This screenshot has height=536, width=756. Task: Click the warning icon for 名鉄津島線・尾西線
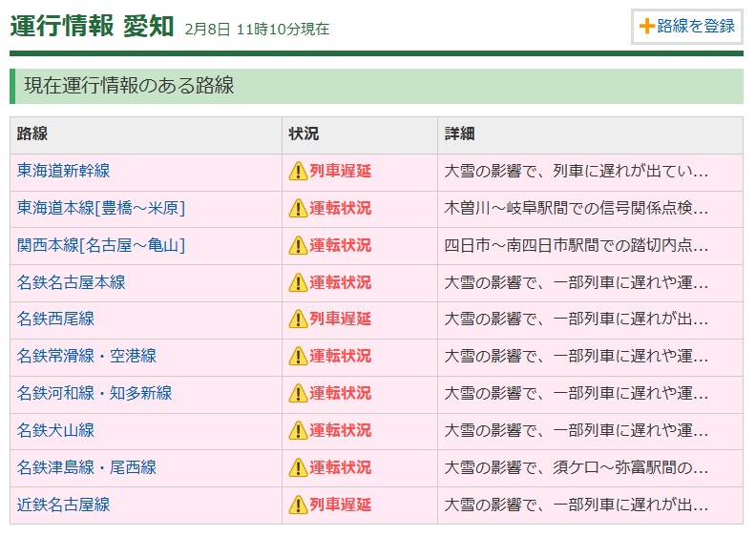click(x=298, y=467)
